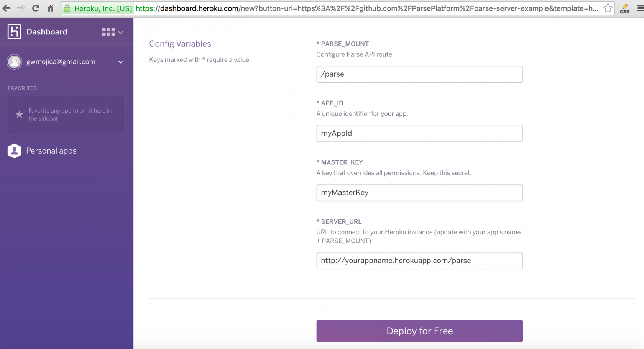Open the Chrome hamburger menu
This screenshot has width=644, height=349.
point(640,8)
